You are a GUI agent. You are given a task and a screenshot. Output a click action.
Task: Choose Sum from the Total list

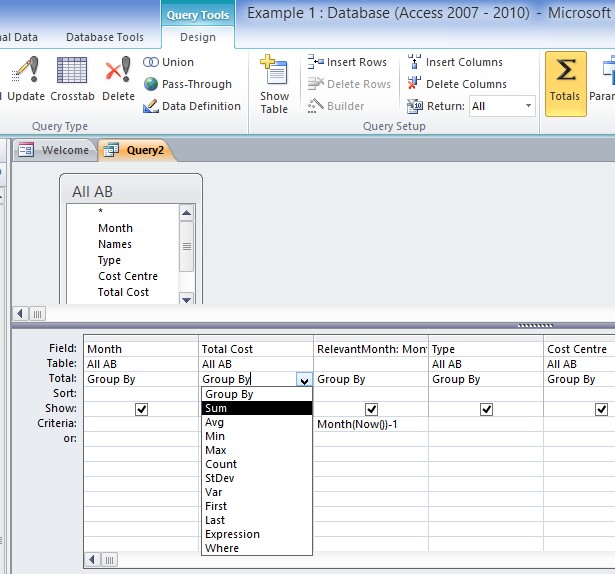click(257, 408)
